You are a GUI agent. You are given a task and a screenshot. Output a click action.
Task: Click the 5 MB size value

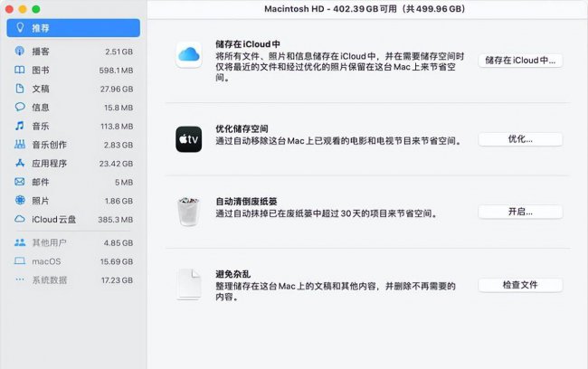click(124, 183)
